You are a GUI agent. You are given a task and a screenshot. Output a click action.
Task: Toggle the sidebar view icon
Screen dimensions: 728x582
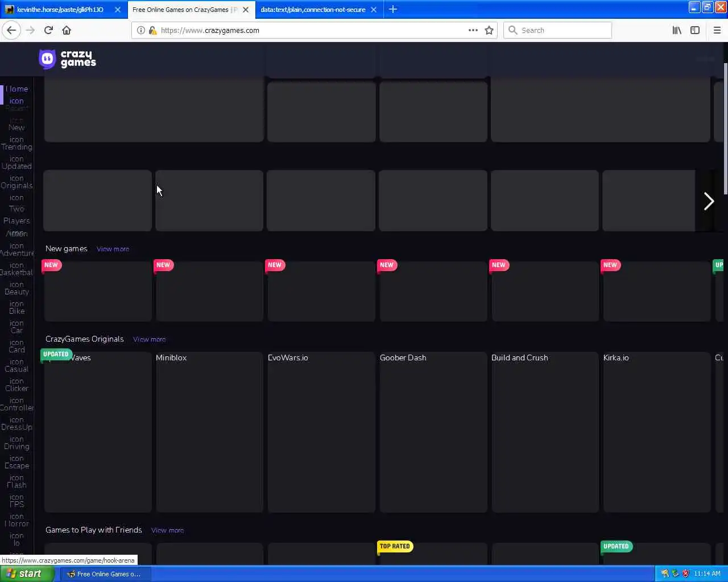point(695,30)
